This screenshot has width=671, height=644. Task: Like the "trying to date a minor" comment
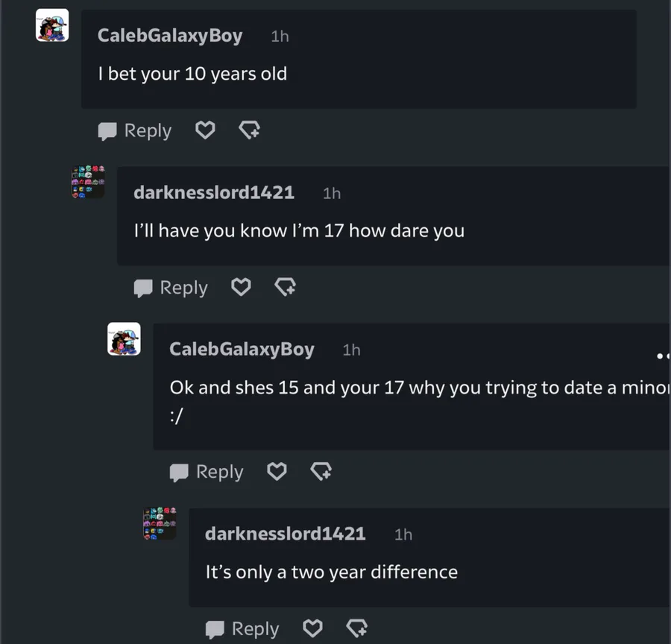pos(277,472)
